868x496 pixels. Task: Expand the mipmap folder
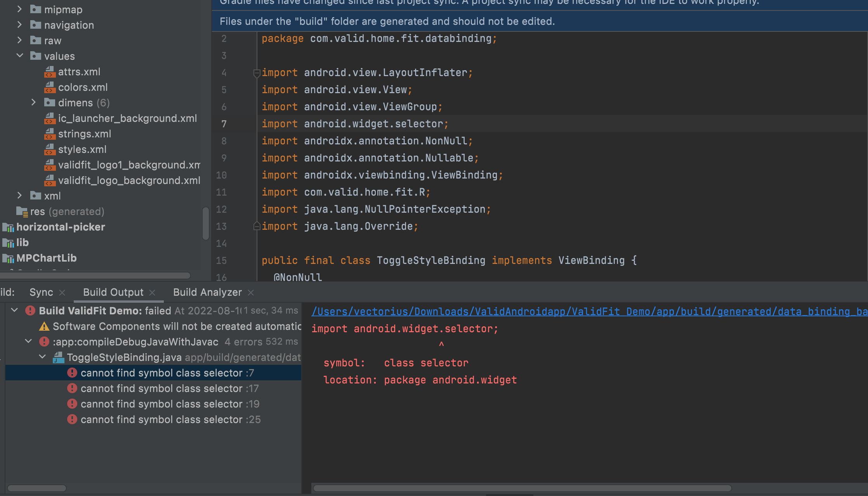pyautogui.click(x=19, y=9)
